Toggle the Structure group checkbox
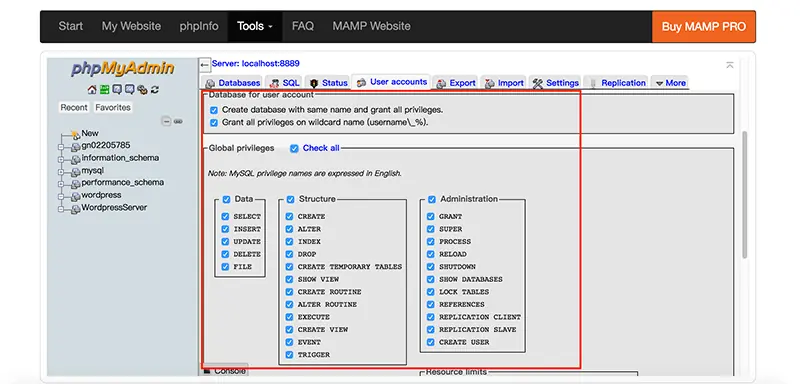 (x=290, y=199)
